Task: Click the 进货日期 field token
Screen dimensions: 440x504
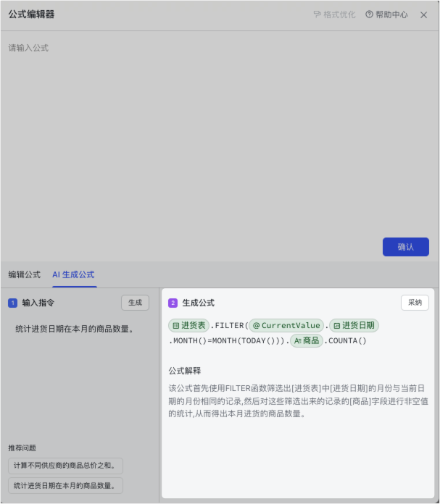Action: pos(354,325)
